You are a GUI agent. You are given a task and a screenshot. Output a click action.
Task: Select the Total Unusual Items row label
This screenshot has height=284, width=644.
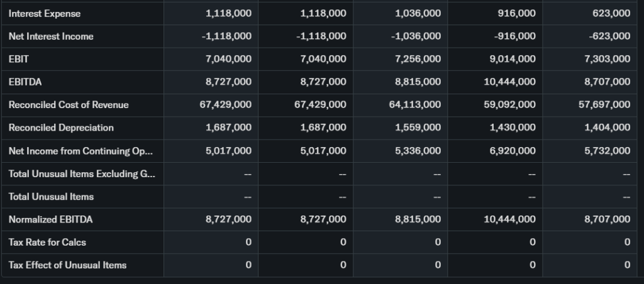pos(51,197)
